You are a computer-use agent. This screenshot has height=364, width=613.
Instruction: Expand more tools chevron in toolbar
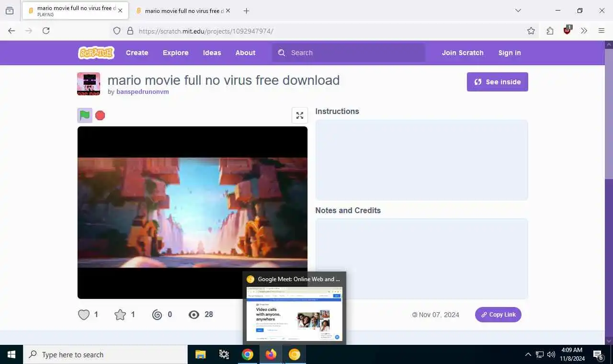(584, 31)
